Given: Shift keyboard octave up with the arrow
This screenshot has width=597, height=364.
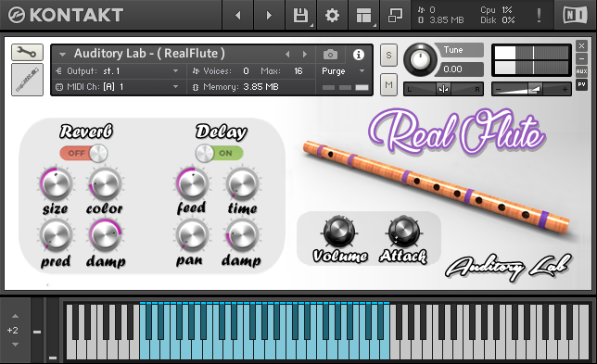Looking at the screenshot, I should (15, 316).
